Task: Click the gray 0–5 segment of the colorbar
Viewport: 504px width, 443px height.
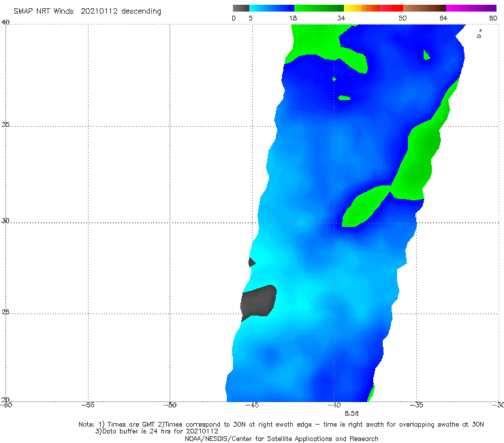Action: (x=241, y=8)
